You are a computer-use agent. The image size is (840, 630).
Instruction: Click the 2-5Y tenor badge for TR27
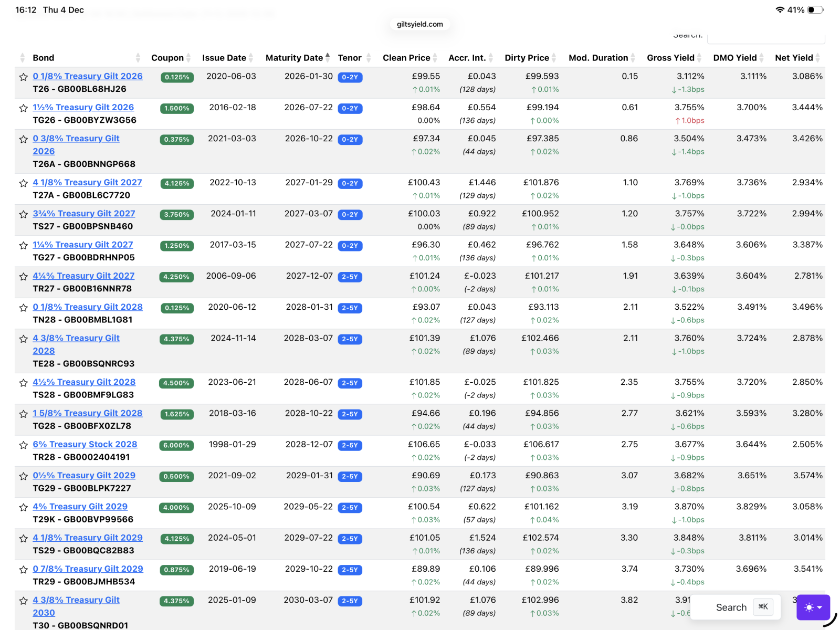(x=350, y=277)
